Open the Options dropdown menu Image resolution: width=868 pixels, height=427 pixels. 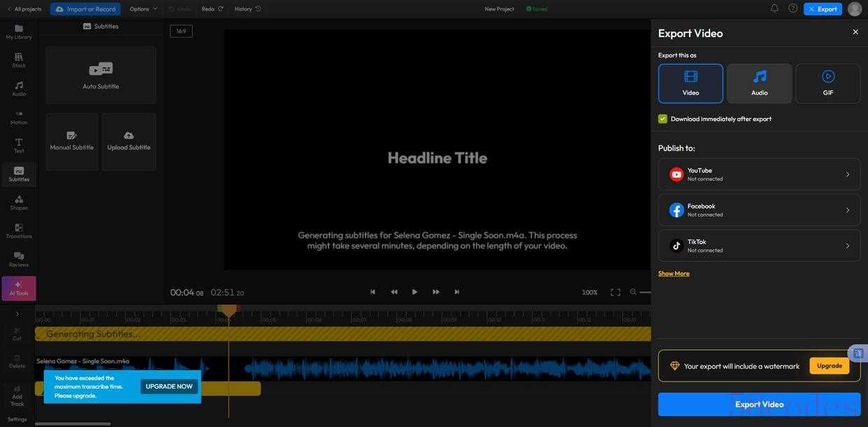pos(143,9)
